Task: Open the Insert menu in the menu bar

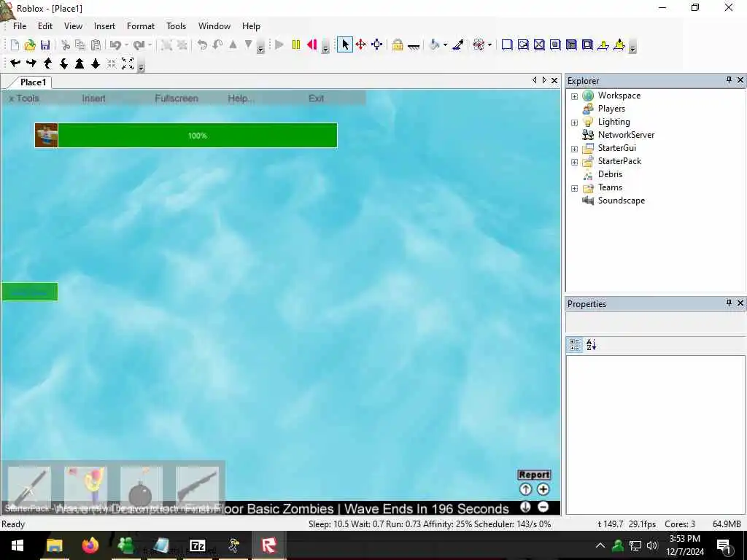Action: tap(104, 26)
